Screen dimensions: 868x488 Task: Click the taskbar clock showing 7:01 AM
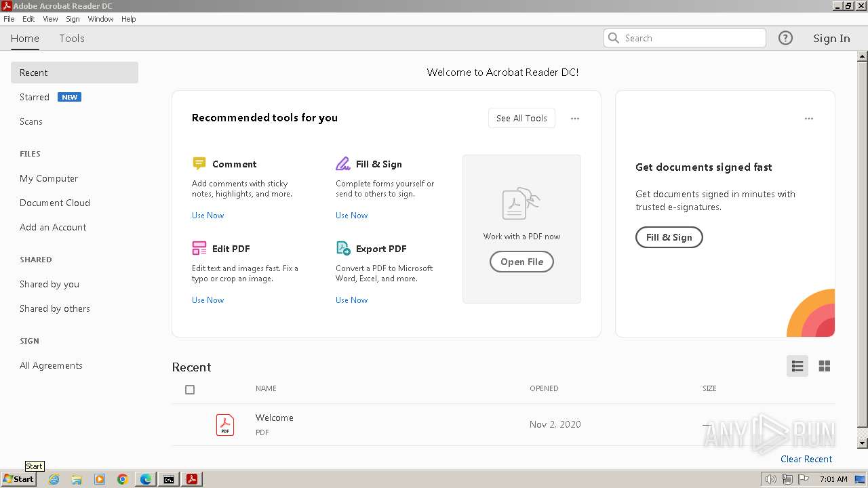(x=833, y=479)
